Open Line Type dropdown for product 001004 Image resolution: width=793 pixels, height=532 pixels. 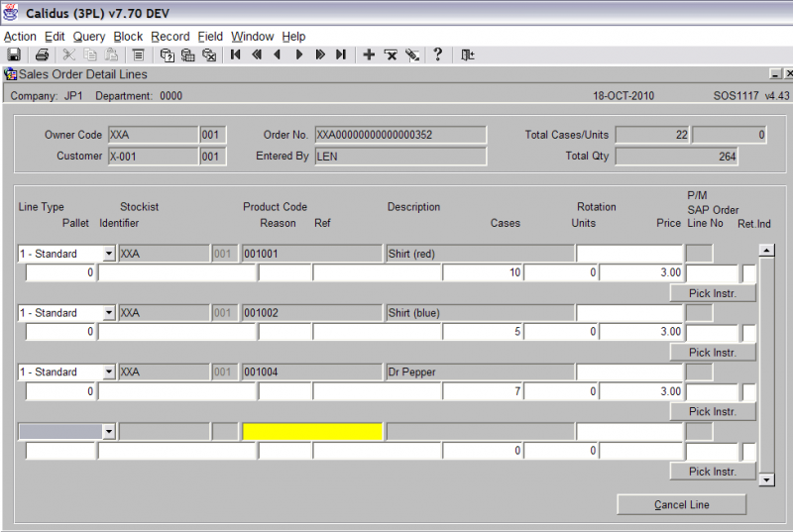pos(109,372)
